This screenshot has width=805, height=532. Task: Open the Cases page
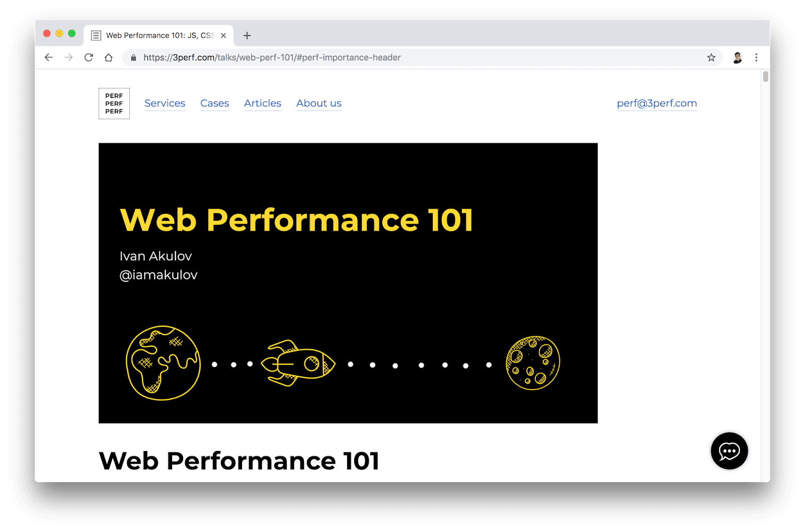pyautogui.click(x=215, y=103)
